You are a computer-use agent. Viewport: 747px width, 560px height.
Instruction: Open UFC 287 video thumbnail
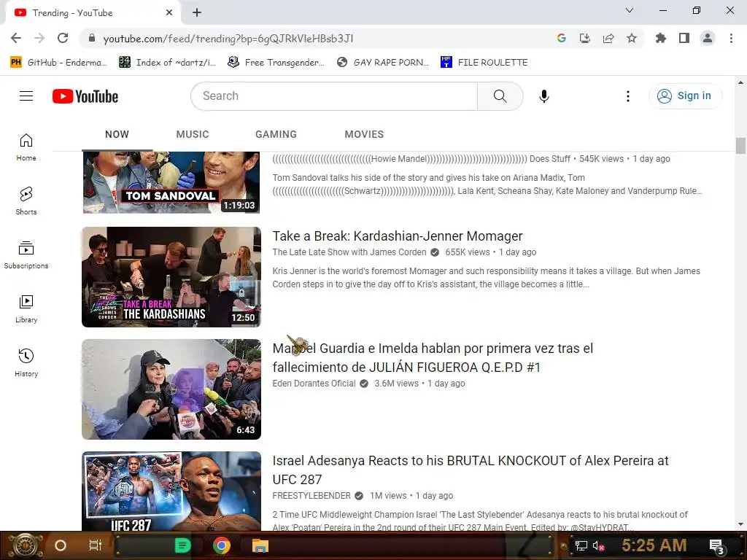[x=171, y=491]
